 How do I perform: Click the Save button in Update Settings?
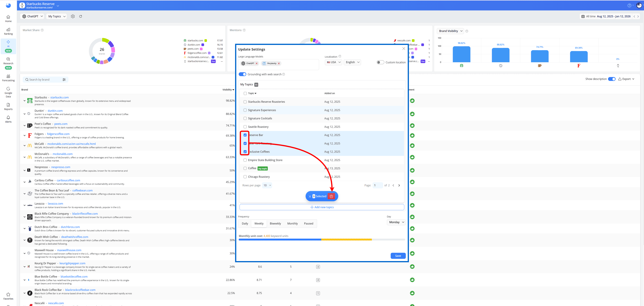[x=398, y=256]
